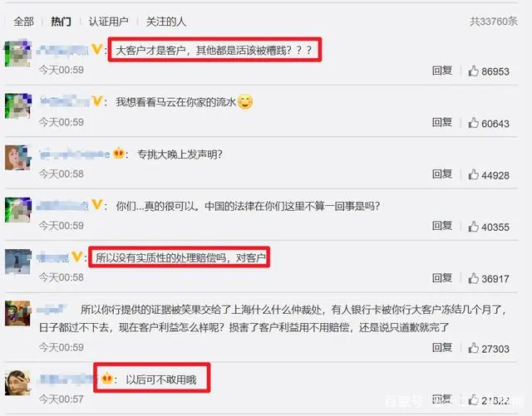Like the comment with 60643 likes

click(x=473, y=123)
